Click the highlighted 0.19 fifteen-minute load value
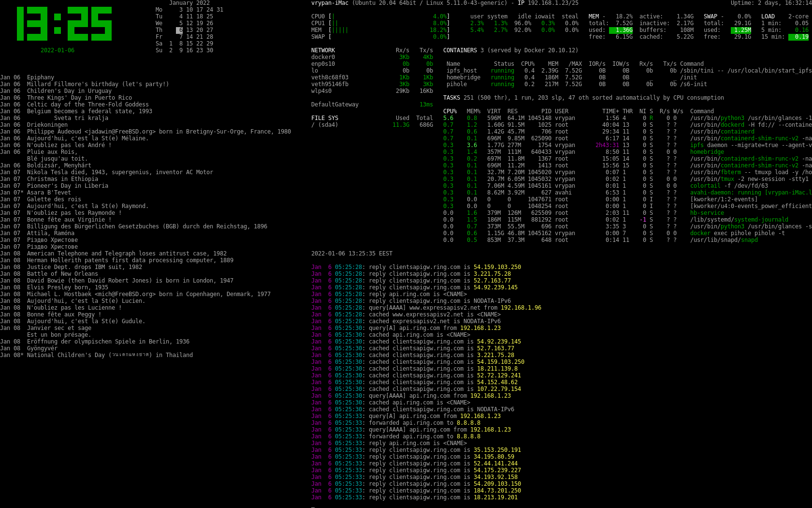Image resolution: width=812 pixels, height=508 pixels. click(x=798, y=37)
